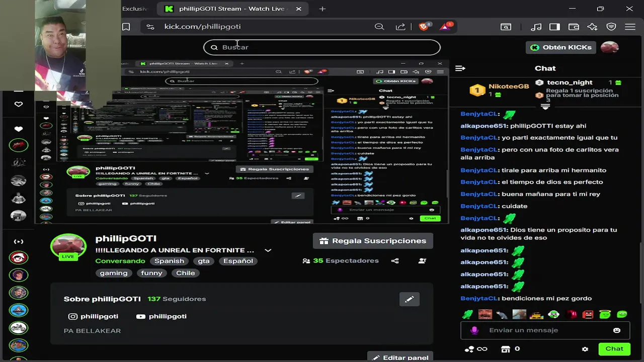Open site settings icon before URL
The height and width of the screenshot is (362, 644).
point(150,27)
